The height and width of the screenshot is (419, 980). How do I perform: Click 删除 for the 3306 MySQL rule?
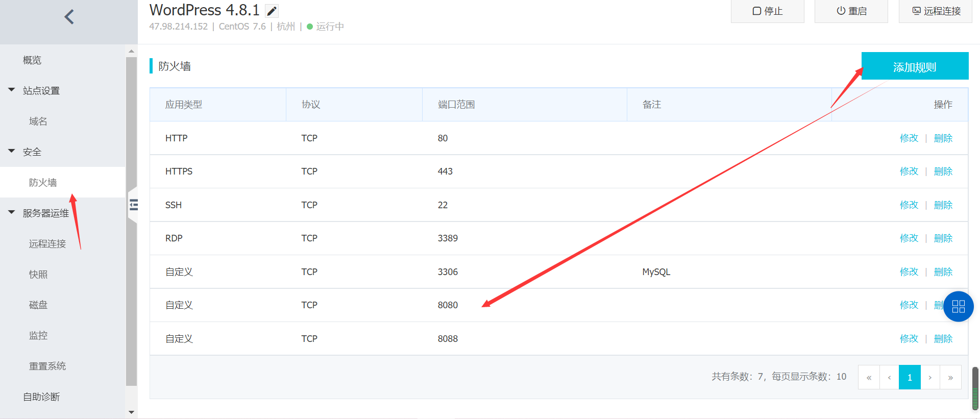943,272
